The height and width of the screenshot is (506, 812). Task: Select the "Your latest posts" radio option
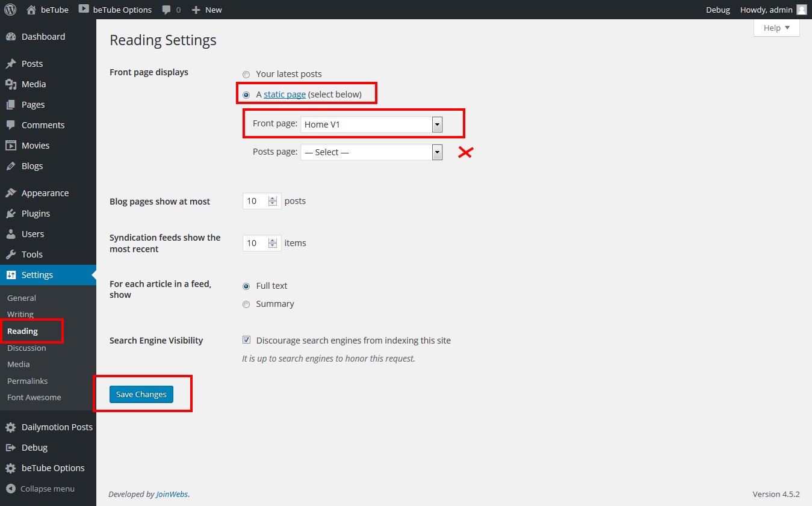246,75
